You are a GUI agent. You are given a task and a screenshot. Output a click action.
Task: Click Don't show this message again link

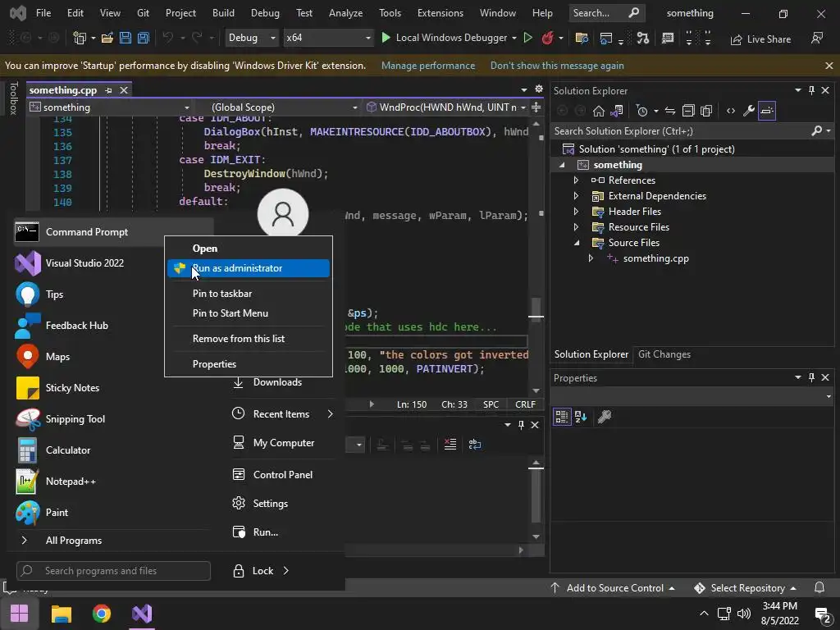point(557,66)
